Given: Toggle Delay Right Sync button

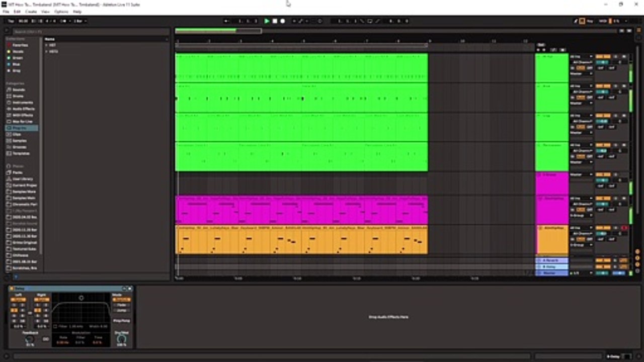Looking at the screenshot, I should pyautogui.click(x=41, y=300).
